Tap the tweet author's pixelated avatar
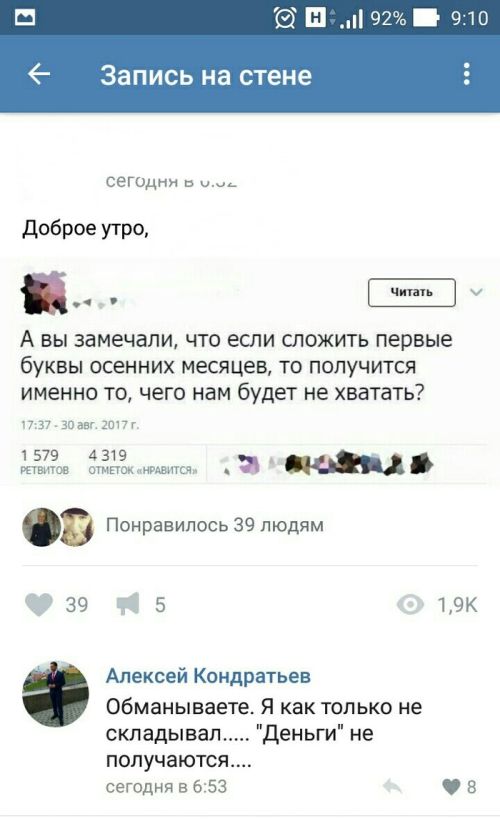The height and width of the screenshot is (819, 500). (x=44, y=293)
